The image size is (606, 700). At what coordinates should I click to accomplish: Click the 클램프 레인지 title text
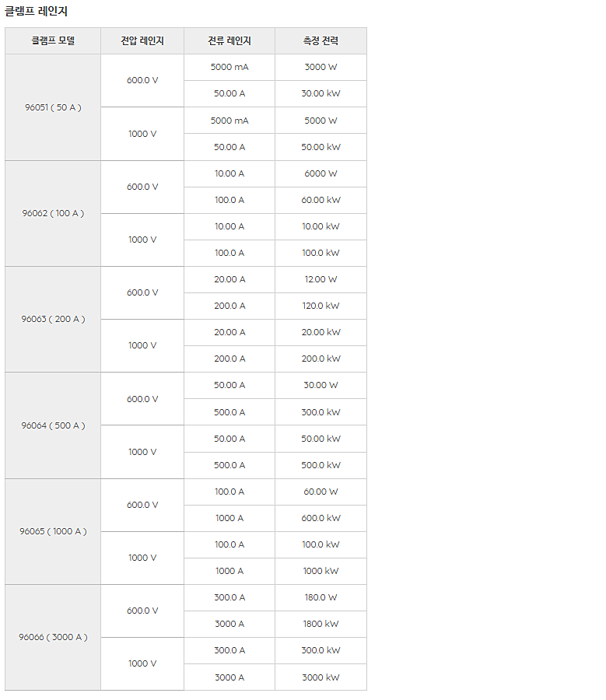[36, 11]
